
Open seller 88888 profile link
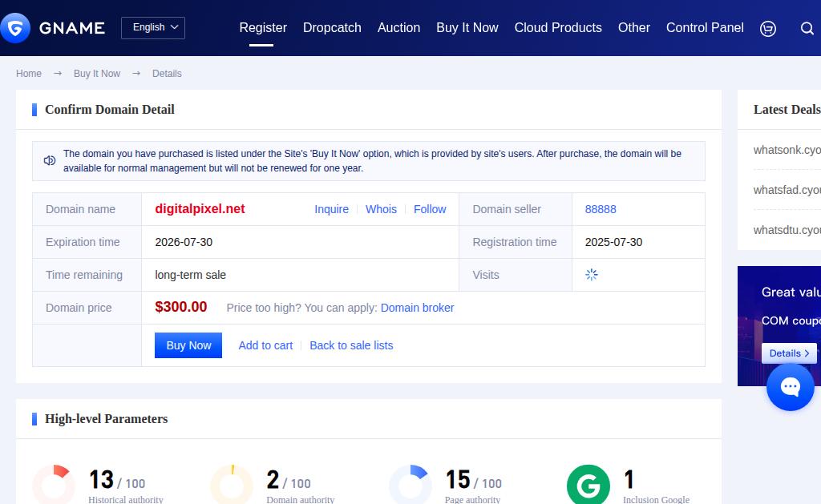click(601, 209)
